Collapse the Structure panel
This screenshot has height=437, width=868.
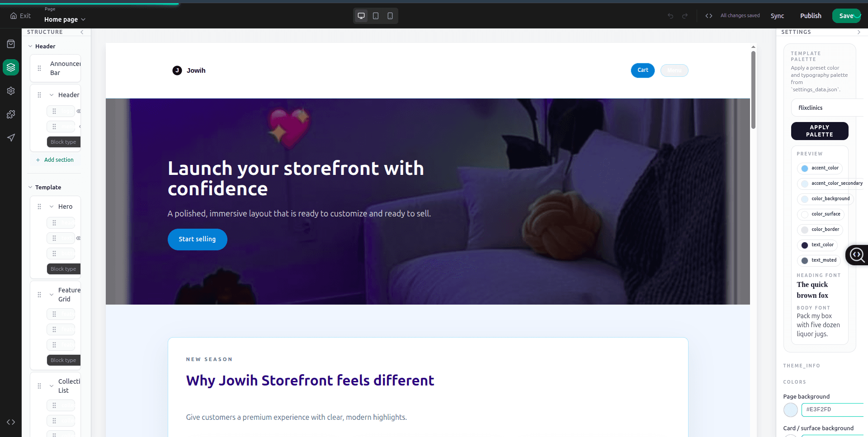[x=82, y=32]
